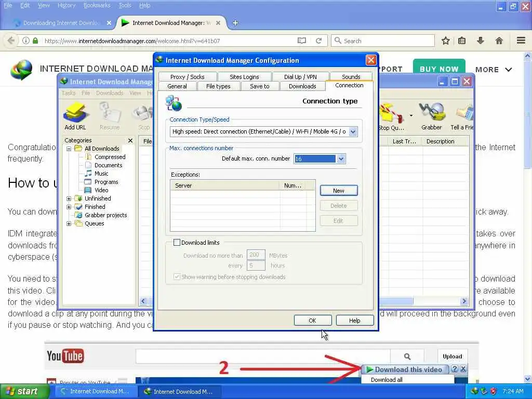
Task: Click the YouTube search magnifier icon
Action: click(407, 356)
